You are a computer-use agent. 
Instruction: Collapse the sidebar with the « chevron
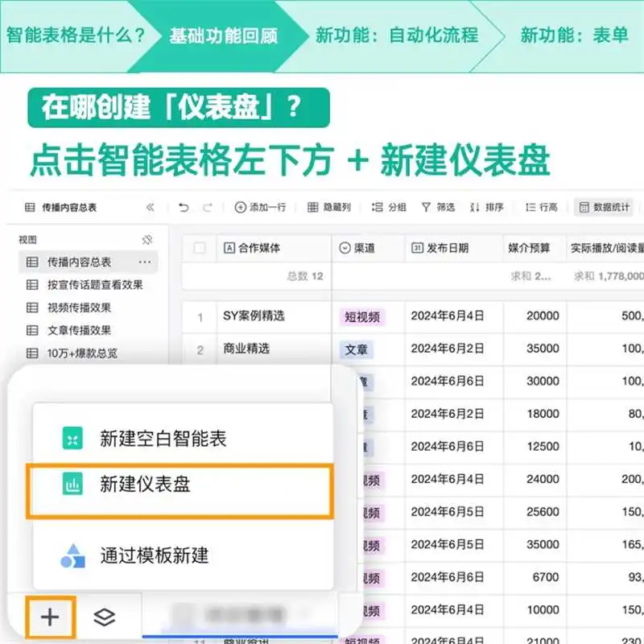pyautogui.click(x=151, y=206)
